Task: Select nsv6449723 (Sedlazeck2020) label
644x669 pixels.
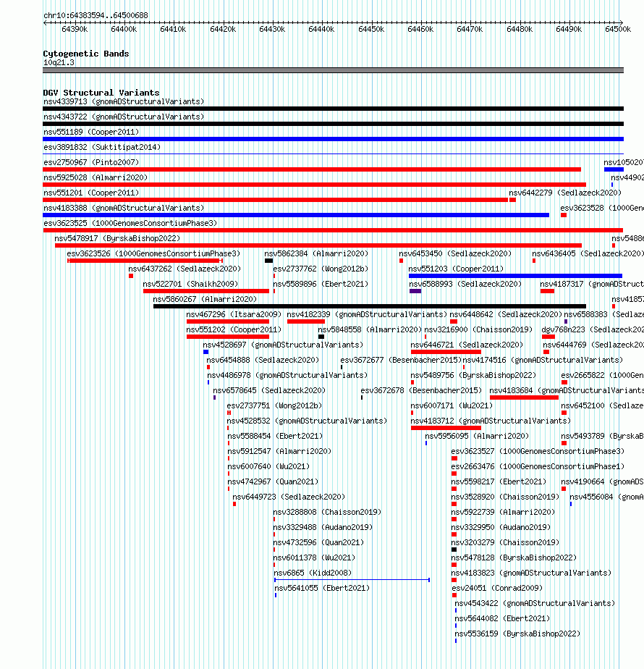Action: [289, 497]
